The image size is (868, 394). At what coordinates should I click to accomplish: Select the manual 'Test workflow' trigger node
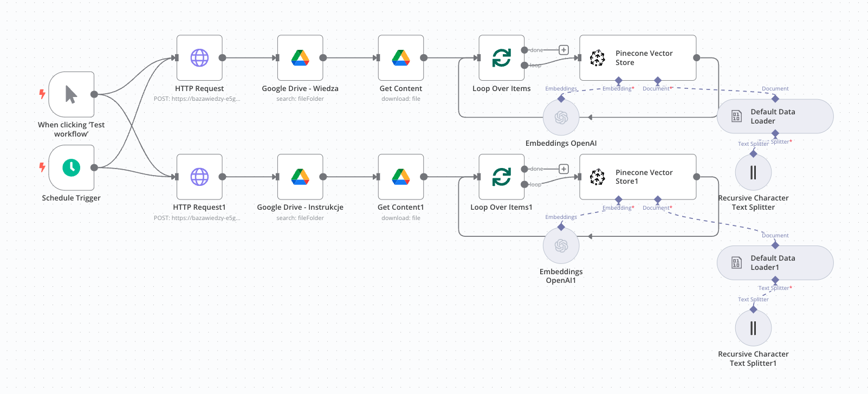[x=72, y=94]
